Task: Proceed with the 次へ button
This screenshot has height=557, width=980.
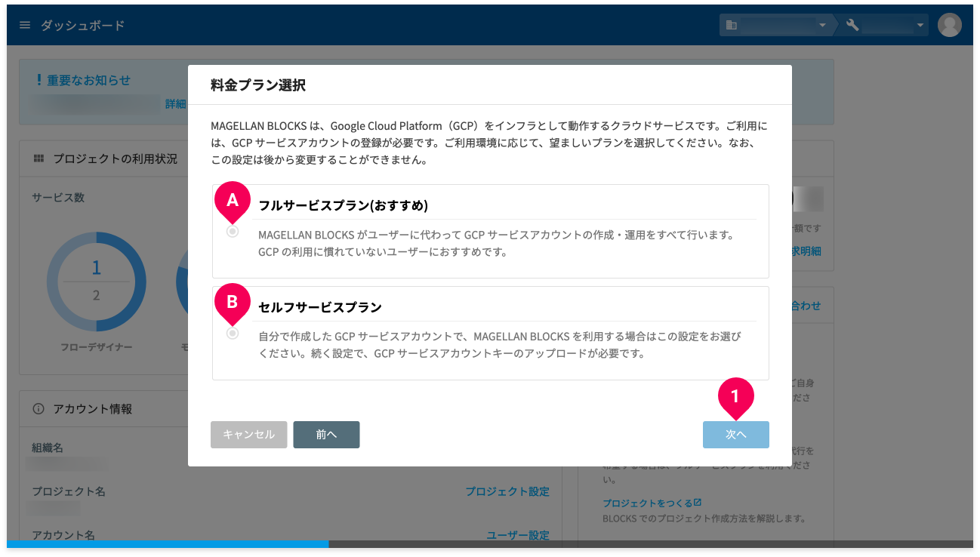Action: [735, 435]
